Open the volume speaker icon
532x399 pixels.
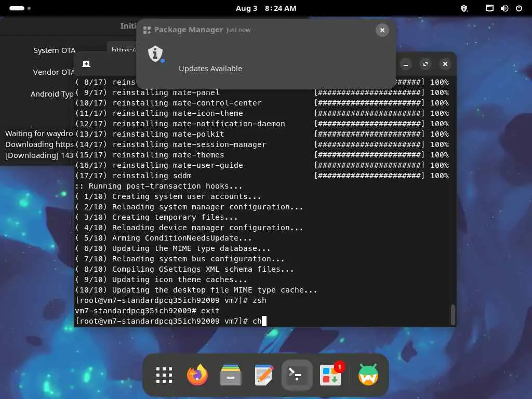click(504, 8)
